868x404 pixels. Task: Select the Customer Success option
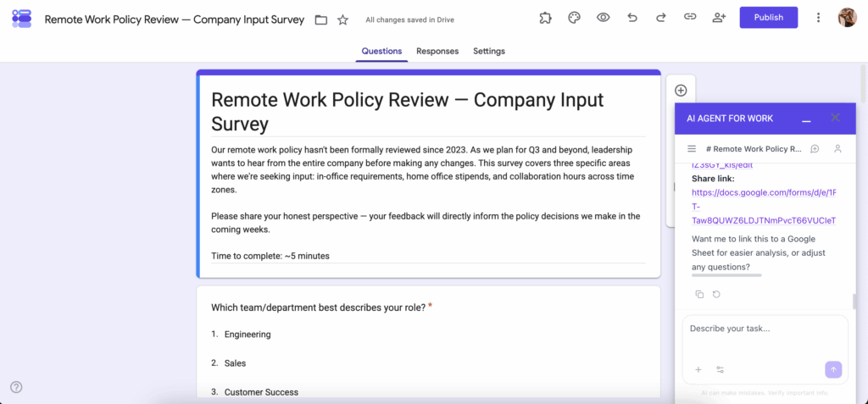261,392
